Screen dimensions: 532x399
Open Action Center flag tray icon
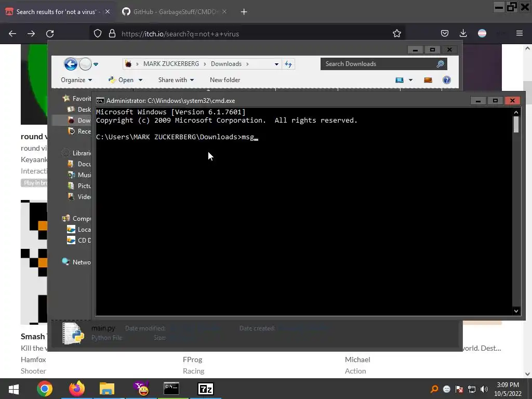coord(459,389)
